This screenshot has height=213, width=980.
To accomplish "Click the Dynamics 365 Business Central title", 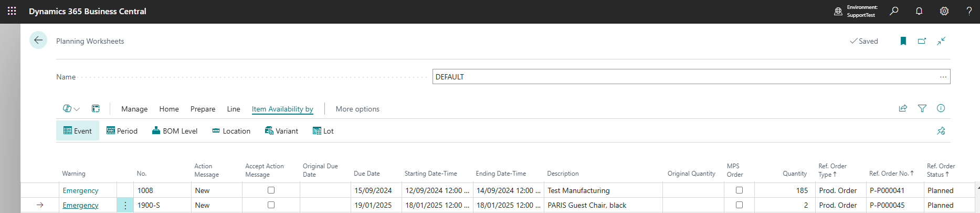I will coord(88,11).
